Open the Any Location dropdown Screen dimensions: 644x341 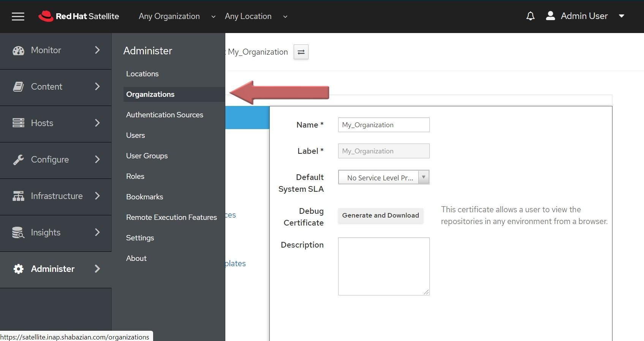click(256, 16)
